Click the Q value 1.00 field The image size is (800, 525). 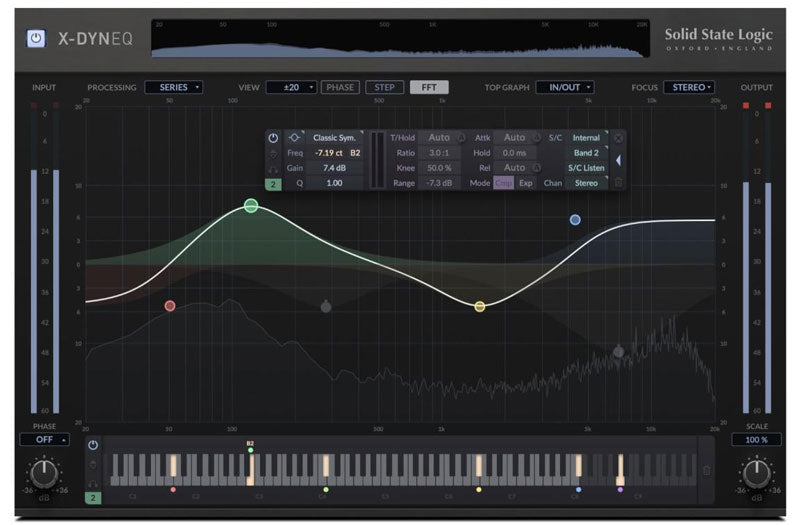[335, 183]
